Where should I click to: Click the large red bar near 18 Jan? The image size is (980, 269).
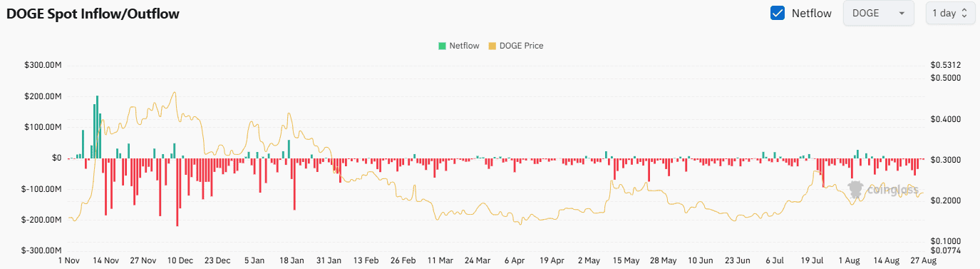click(x=294, y=184)
